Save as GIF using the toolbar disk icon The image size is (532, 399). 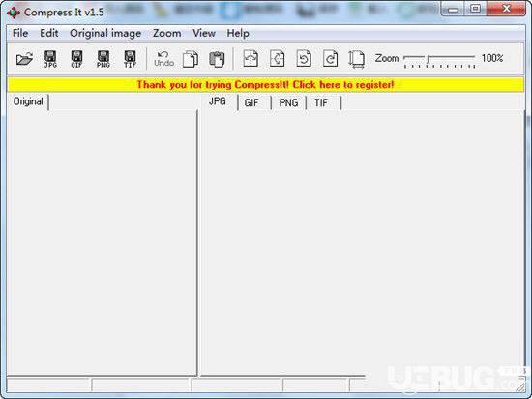click(x=77, y=59)
